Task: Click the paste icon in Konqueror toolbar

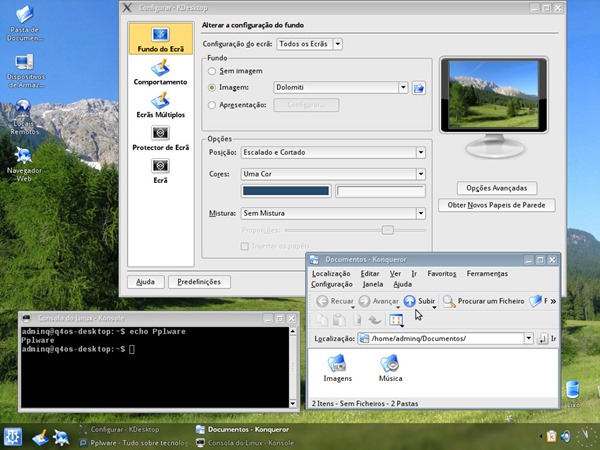Action: pos(339,320)
